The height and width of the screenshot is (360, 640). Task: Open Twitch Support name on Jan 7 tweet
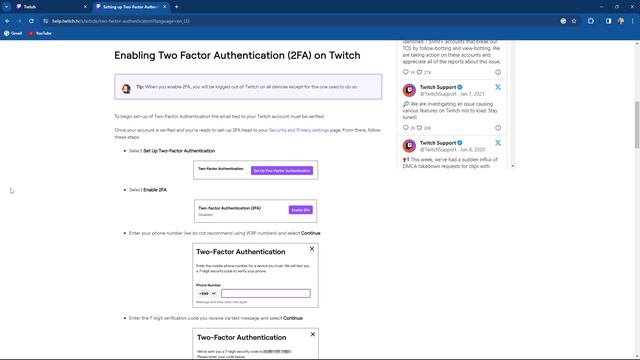pos(438,87)
